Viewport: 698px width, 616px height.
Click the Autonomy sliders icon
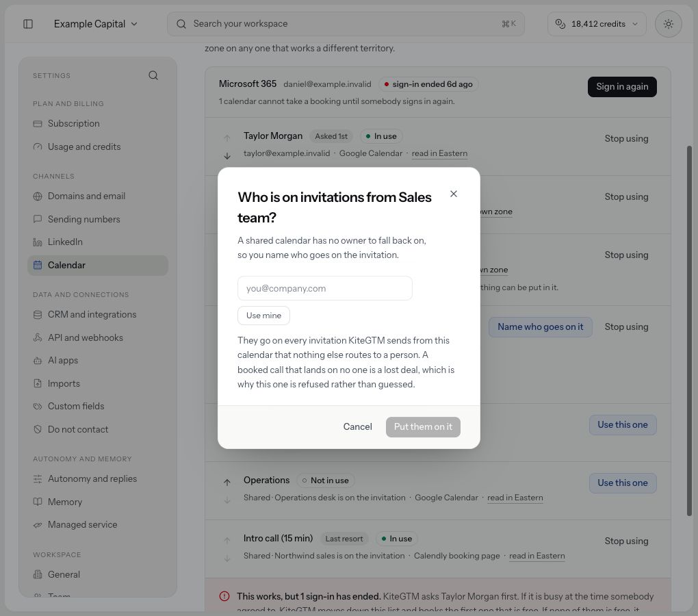(38, 479)
